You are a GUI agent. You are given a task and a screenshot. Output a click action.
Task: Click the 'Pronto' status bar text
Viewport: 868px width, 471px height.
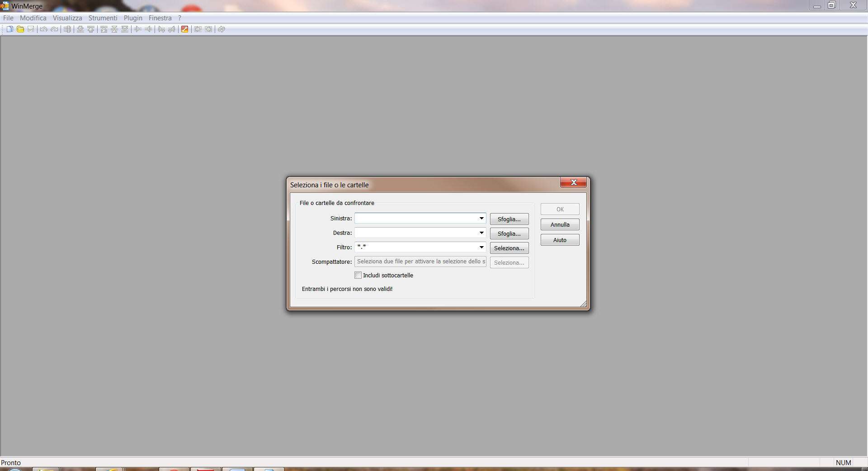point(11,462)
